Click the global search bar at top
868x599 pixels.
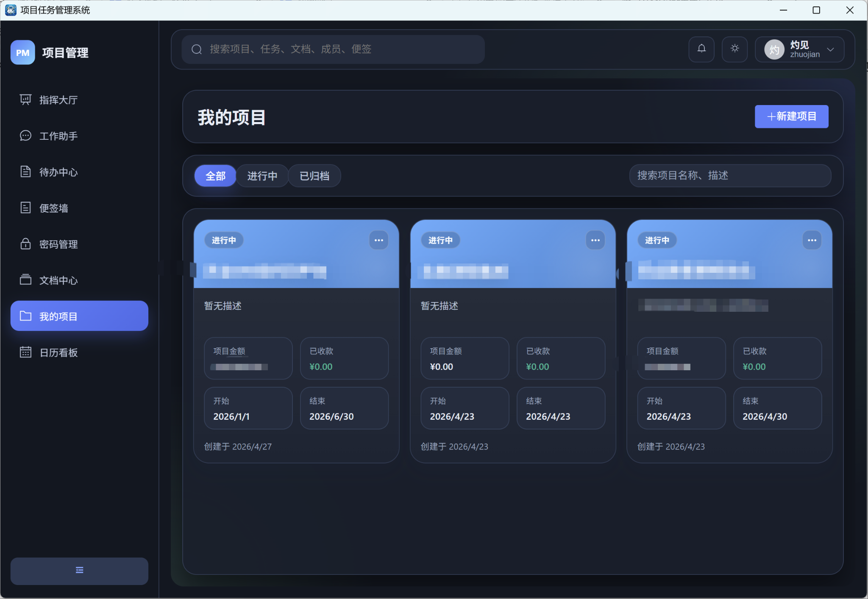click(333, 49)
